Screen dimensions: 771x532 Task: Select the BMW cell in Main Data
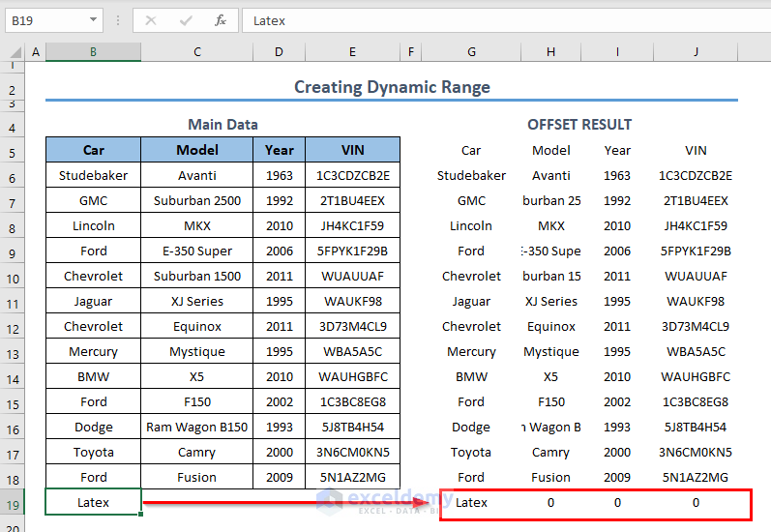click(94, 376)
